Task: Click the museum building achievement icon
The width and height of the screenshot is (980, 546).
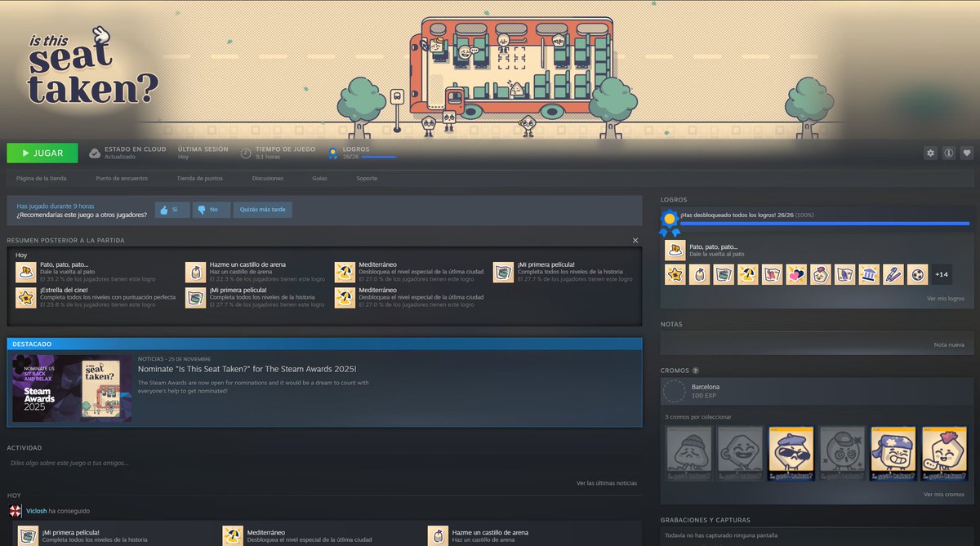Action: (x=869, y=274)
